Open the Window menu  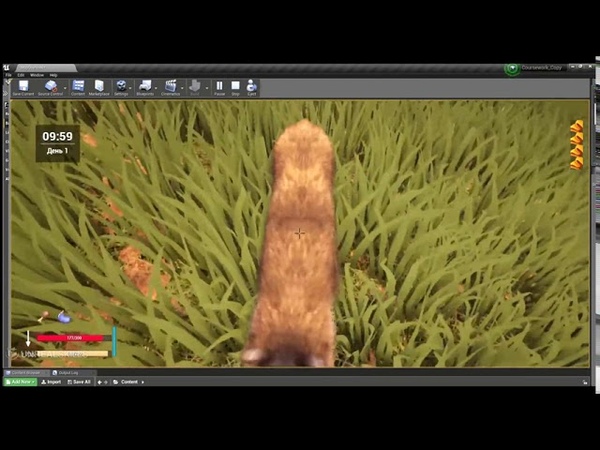pos(36,75)
